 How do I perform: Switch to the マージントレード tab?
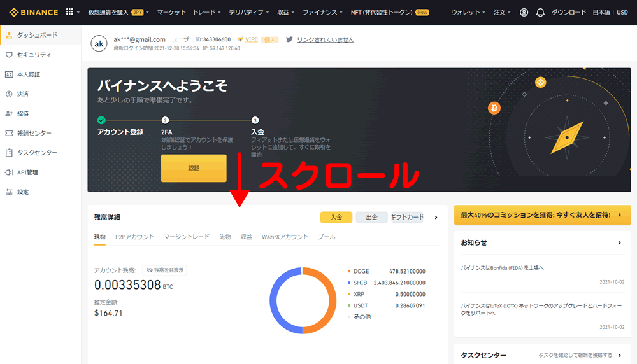[187, 237]
